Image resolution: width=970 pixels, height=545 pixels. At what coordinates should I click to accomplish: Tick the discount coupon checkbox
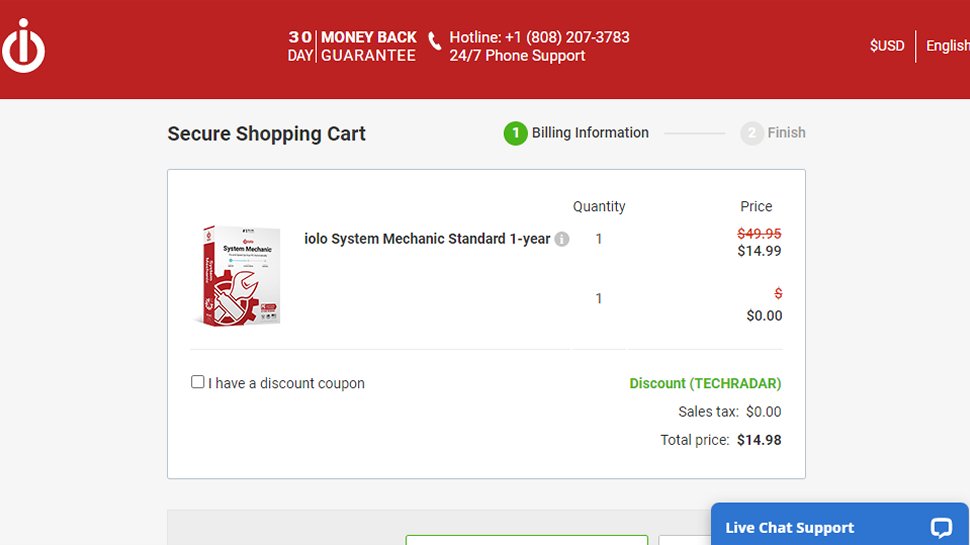[x=198, y=382]
